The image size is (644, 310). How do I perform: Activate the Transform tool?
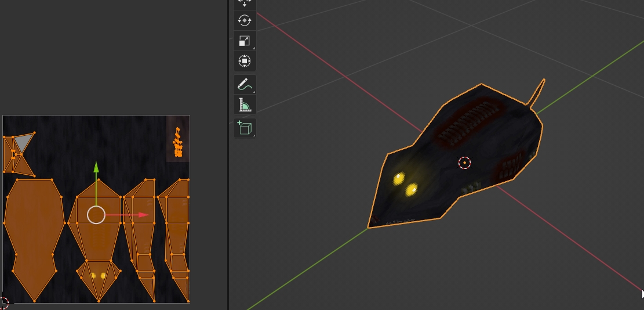click(x=245, y=61)
